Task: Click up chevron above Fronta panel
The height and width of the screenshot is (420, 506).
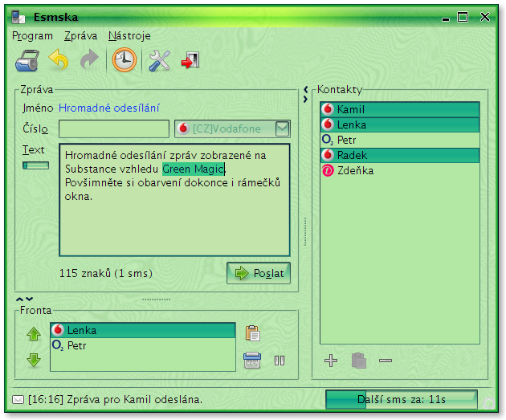Action: coord(19,299)
